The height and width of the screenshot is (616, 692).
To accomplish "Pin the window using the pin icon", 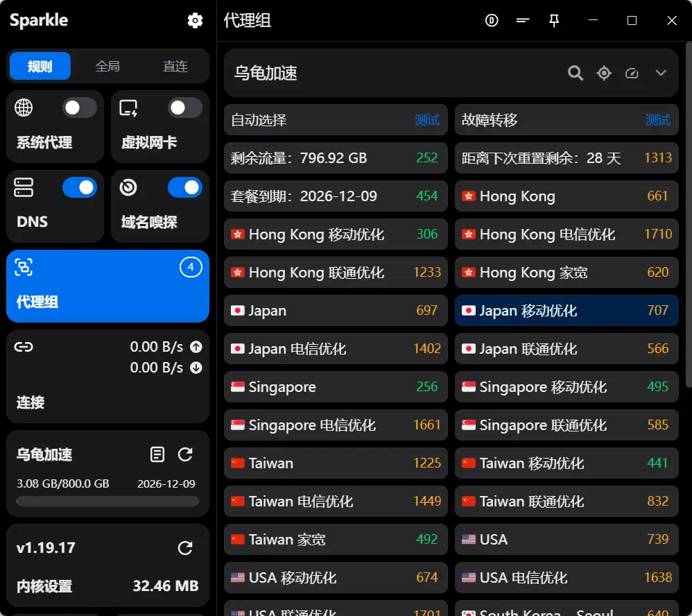I will [x=554, y=21].
